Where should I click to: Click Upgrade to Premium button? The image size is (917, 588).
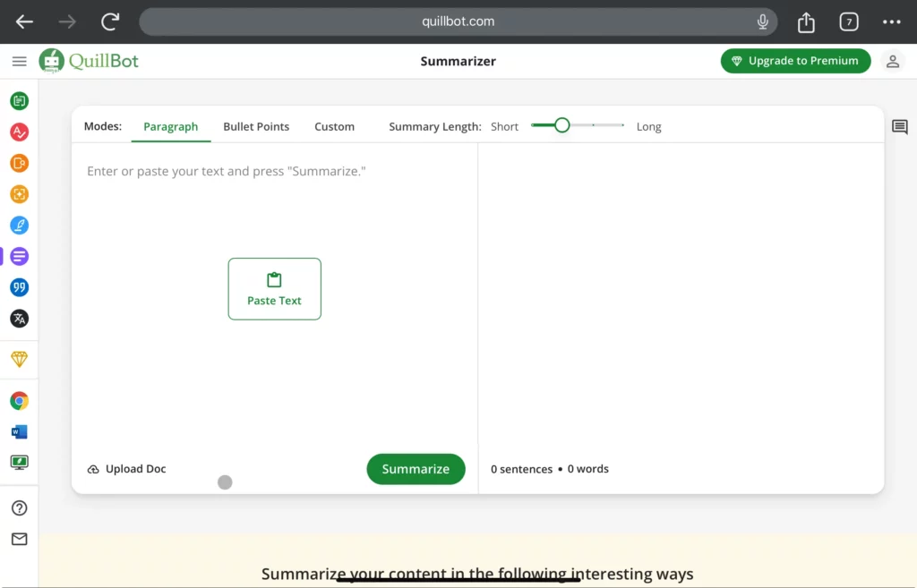[795, 61]
